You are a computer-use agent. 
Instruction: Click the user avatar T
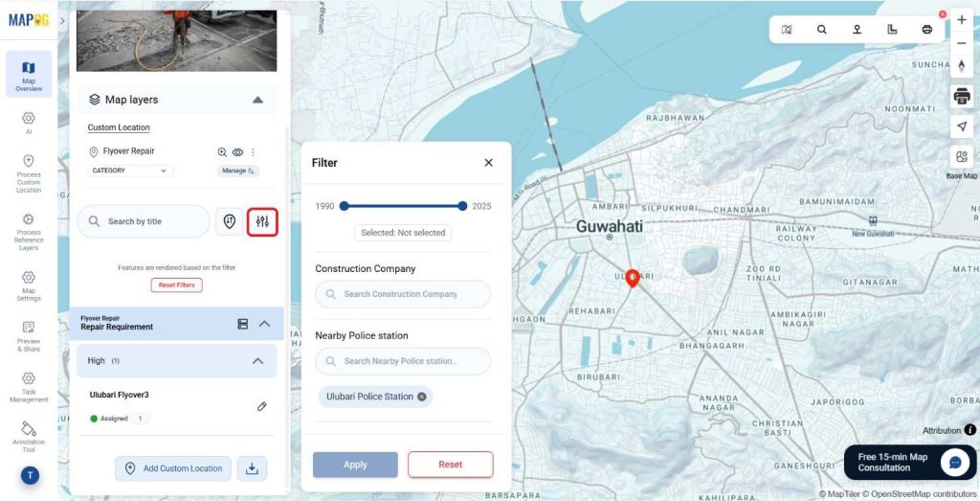click(x=30, y=476)
